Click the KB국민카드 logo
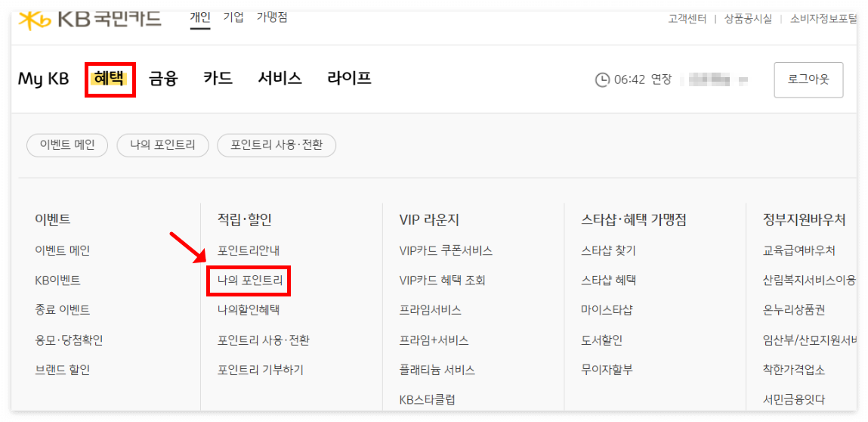Screen dimensions: 868x422 click(90, 18)
